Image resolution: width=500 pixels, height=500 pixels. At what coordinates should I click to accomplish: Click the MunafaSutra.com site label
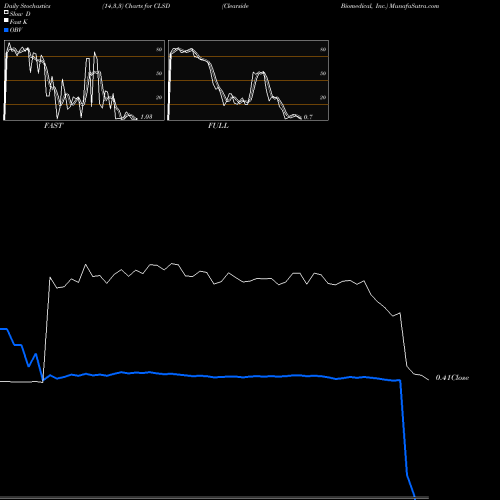click(414, 6)
